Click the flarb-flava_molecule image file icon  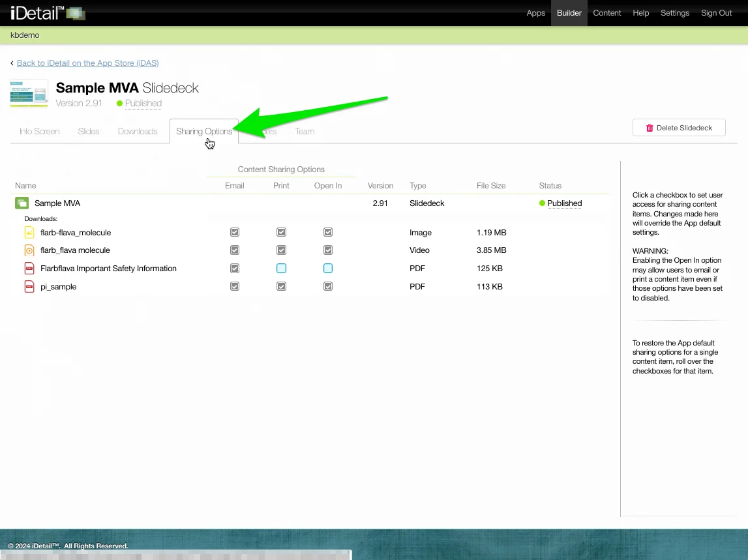[x=29, y=233]
